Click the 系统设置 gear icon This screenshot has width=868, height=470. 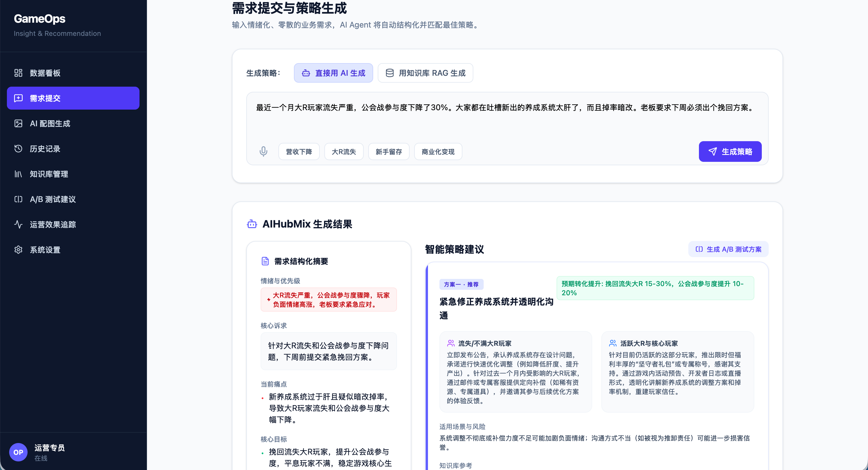click(18, 250)
